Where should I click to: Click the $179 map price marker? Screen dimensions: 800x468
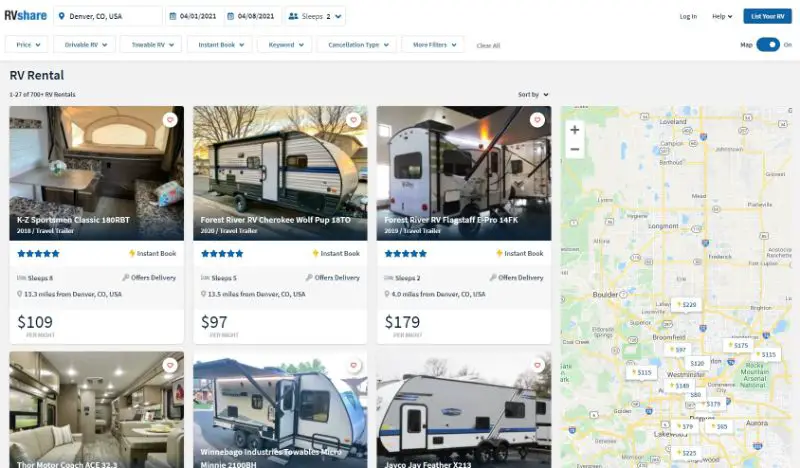click(711, 404)
